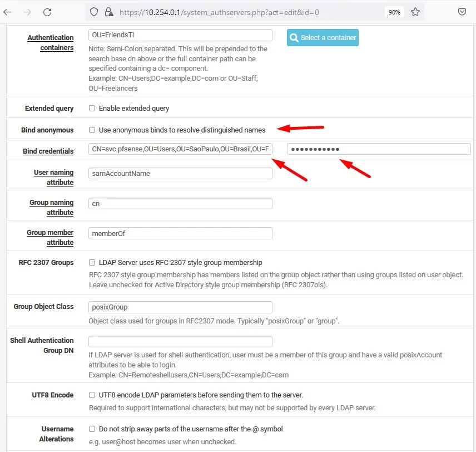Bookmark this page with star icon

(415, 12)
